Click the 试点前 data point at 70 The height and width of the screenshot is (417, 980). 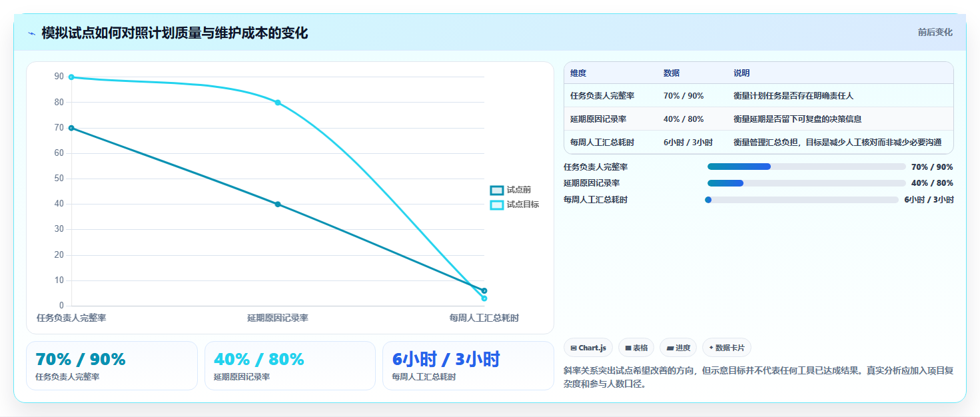click(x=71, y=128)
